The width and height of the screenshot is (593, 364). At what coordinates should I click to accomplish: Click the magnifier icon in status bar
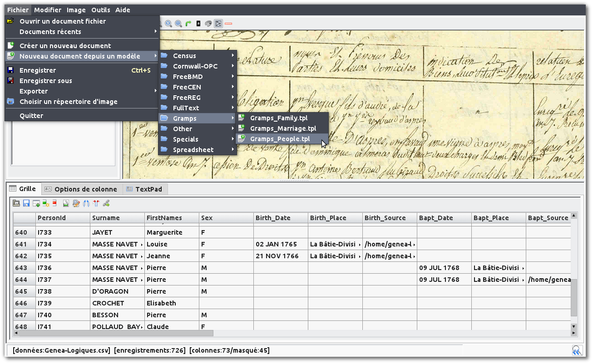coord(577,350)
